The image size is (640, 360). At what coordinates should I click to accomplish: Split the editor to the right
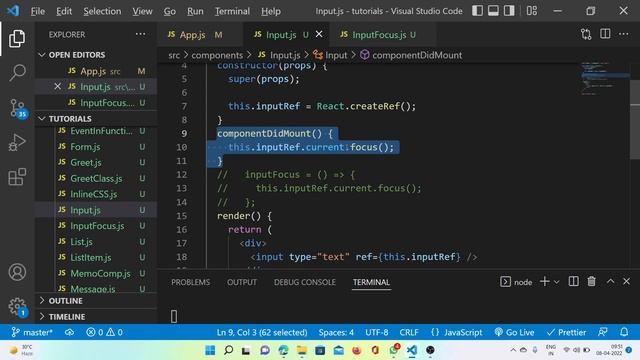click(605, 34)
